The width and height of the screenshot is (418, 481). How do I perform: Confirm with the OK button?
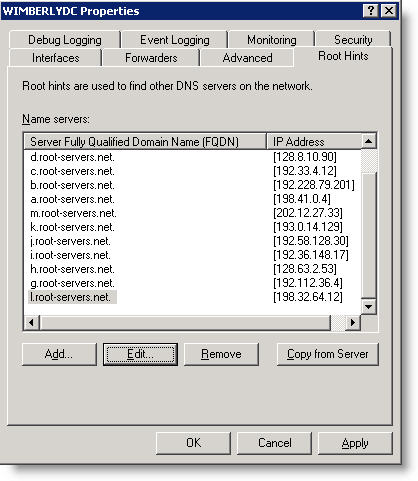tap(193, 443)
